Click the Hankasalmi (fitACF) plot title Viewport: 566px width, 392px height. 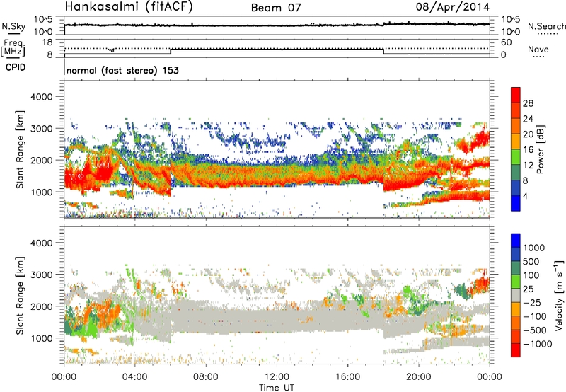tap(129, 6)
